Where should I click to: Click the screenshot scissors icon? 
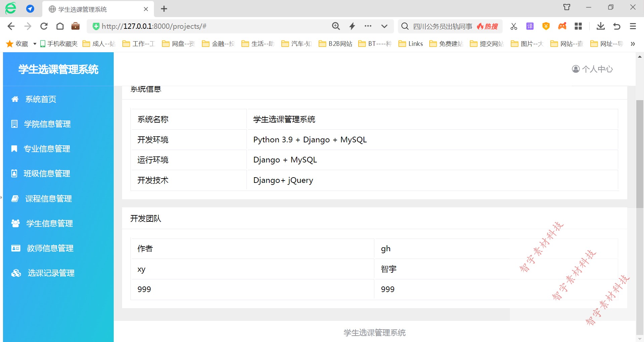tap(514, 26)
